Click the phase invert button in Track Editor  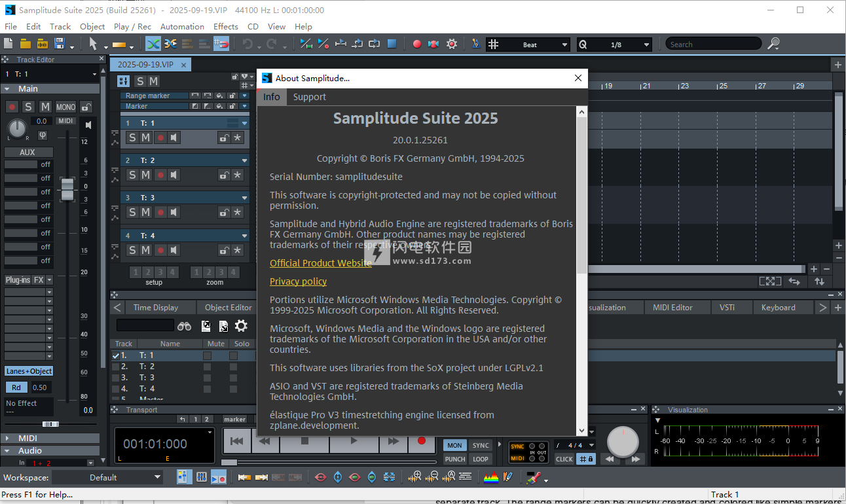click(x=43, y=135)
